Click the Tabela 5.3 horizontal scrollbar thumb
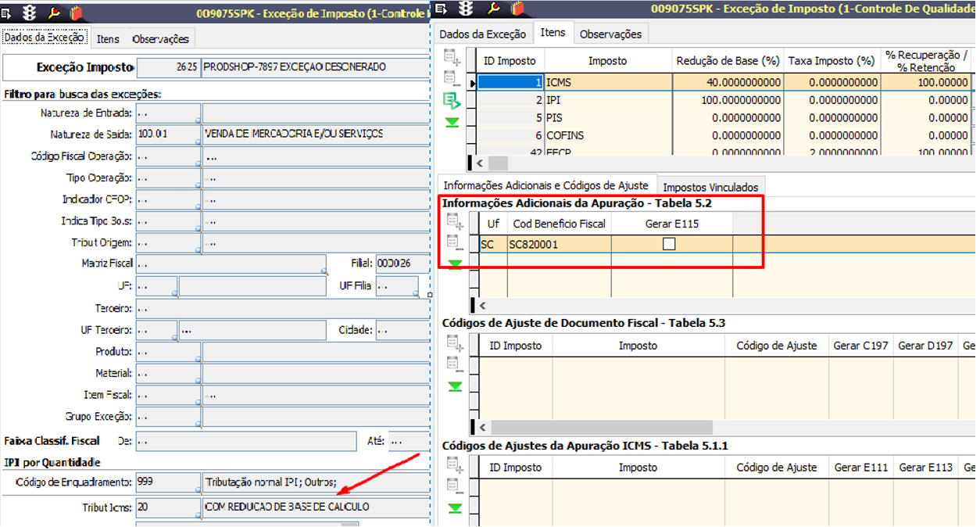Screen dimensions: 980x527 click(601, 428)
